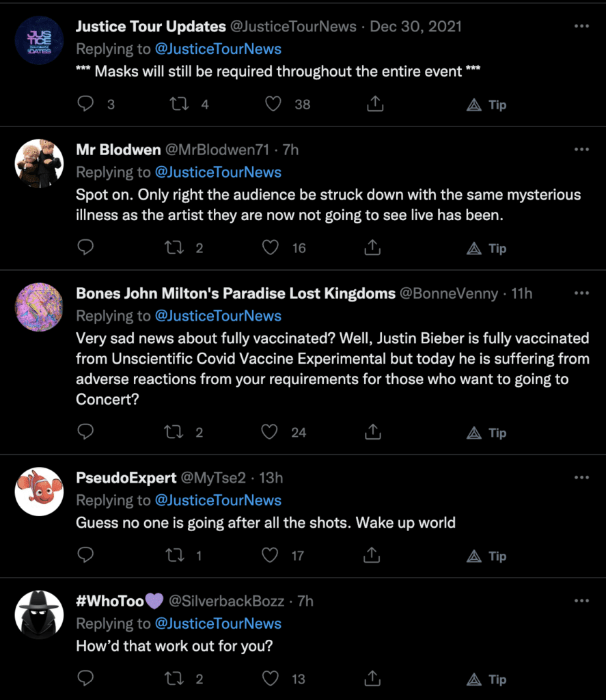
Task: Like the tweet from BonneVenny
Action: coord(271,432)
